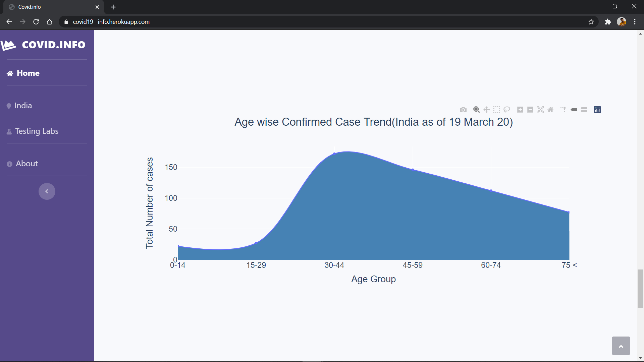Open the Plotly logo link
644x362 pixels.
(597, 110)
